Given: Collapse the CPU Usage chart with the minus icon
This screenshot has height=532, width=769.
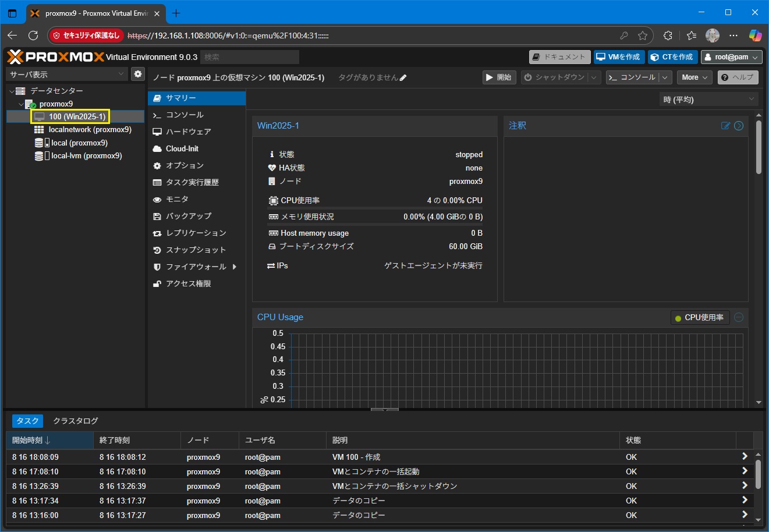Looking at the screenshot, I should point(739,317).
